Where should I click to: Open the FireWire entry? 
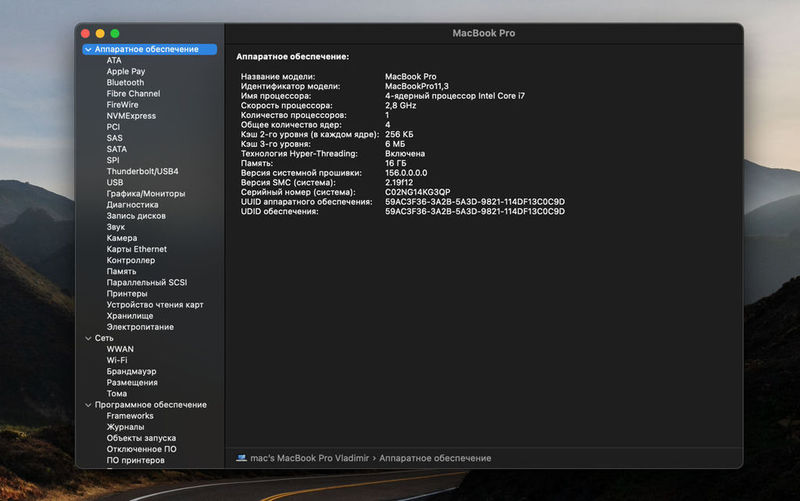pos(122,105)
